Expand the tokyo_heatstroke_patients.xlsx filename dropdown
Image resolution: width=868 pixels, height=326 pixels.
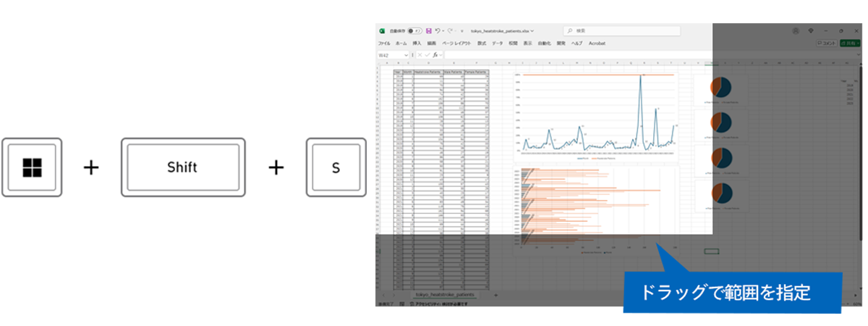tap(532, 31)
